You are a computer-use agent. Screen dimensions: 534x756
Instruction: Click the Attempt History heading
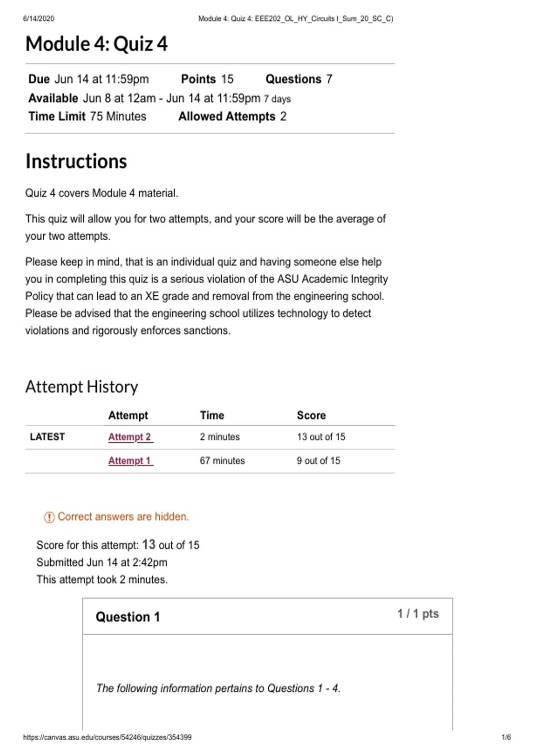point(82,386)
